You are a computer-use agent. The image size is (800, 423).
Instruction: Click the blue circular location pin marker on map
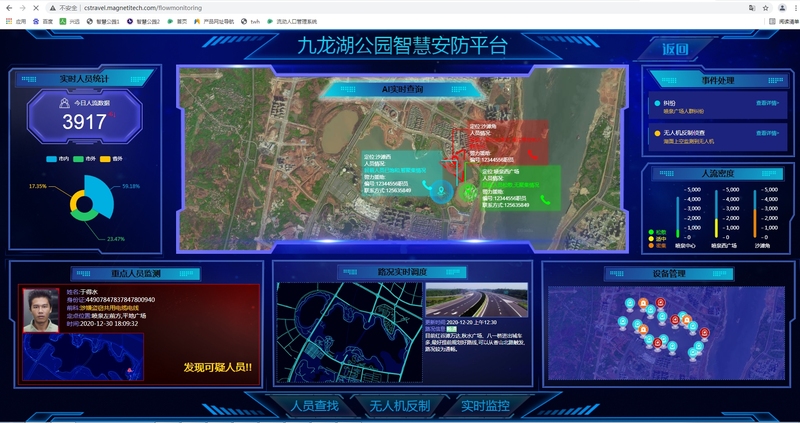(x=441, y=192)
